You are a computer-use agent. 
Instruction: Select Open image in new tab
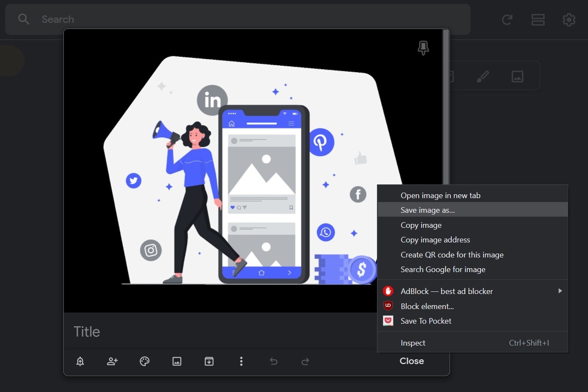point(473,196)
